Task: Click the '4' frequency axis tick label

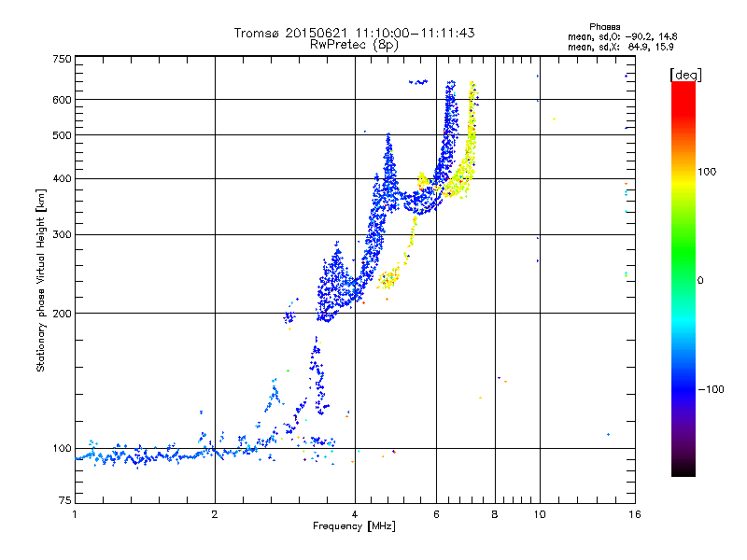Action: tap(355, 514)
